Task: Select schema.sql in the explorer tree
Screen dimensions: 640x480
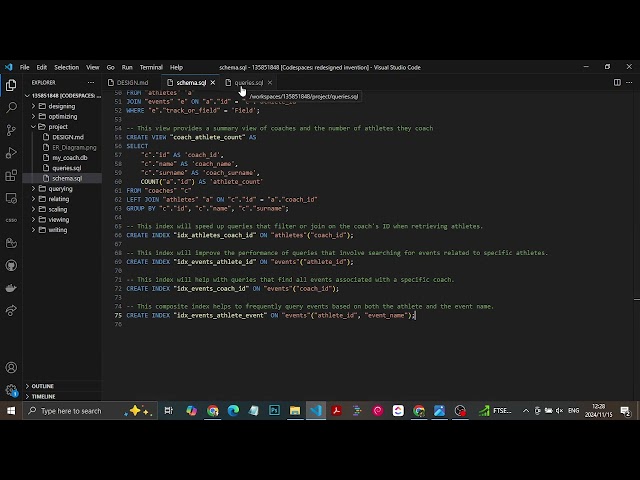Action: coord(62,178)
